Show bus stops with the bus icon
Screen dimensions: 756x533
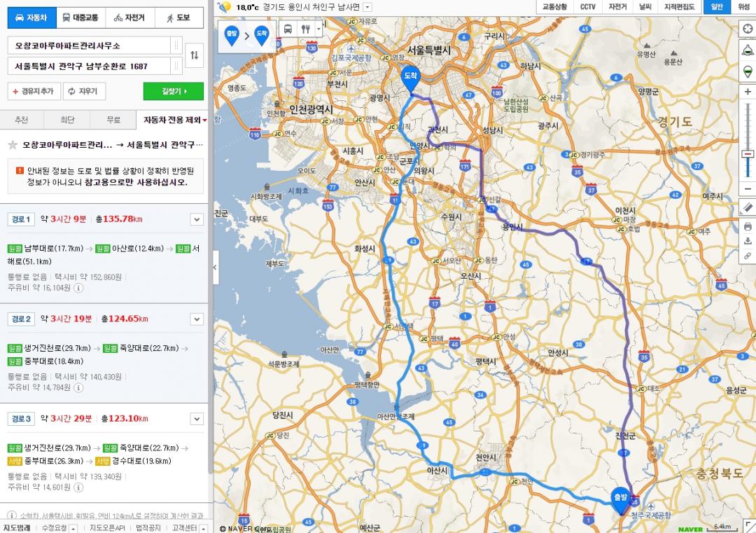click(x=288, y=29)
